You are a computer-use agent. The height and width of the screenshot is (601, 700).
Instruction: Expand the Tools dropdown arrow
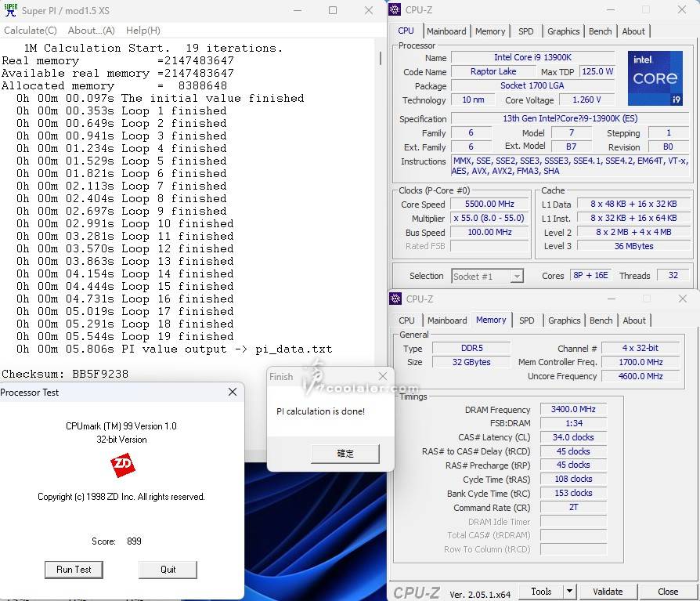pyautogui.click(x=569, y=592)
